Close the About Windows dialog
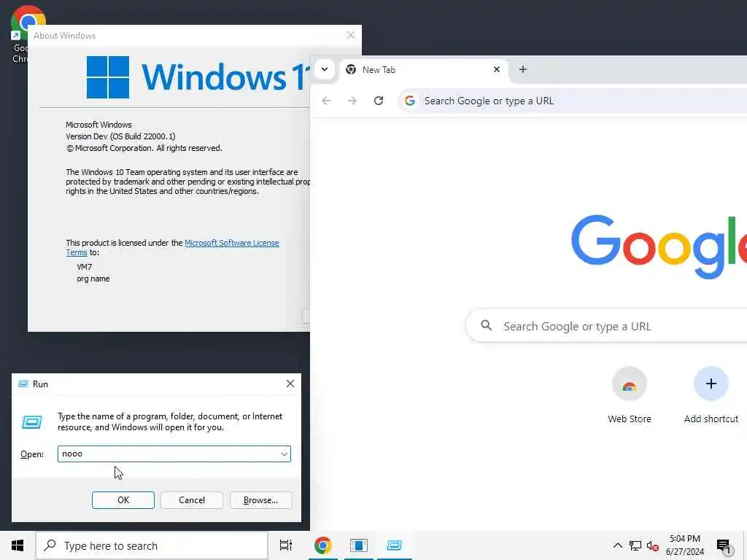 [x=351, y=35]
